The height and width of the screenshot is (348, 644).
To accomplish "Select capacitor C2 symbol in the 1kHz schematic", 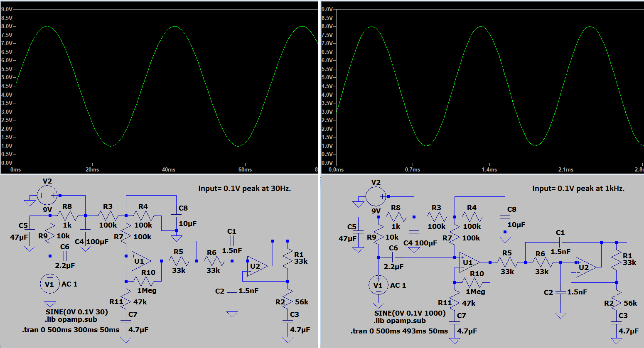I will pyautogui.click(x=560, y=292).
